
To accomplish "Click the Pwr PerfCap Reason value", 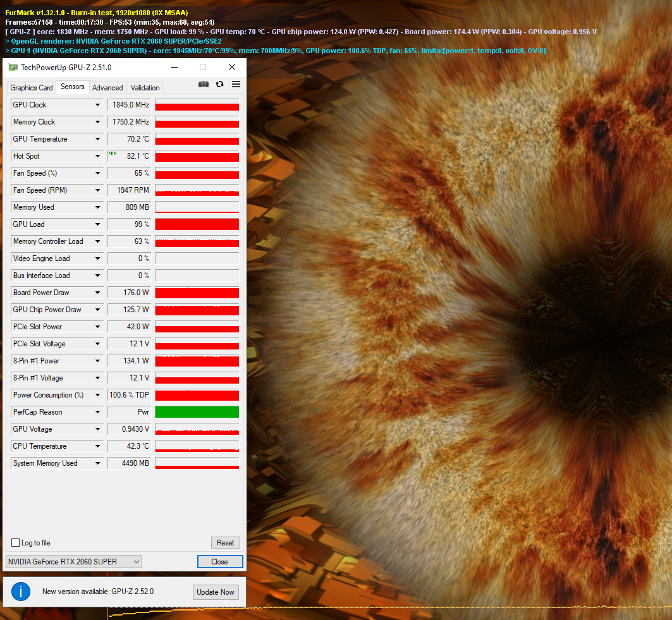I will 130,412.
